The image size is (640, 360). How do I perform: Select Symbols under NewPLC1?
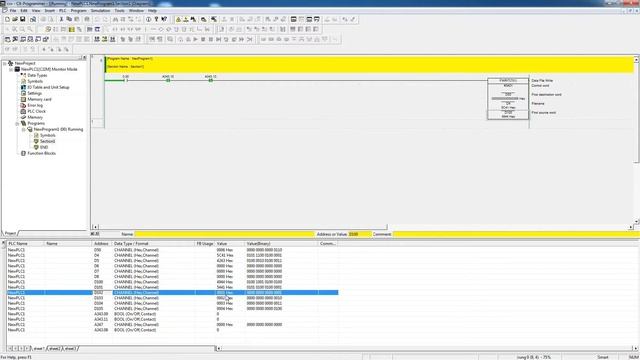pos(35,81)
